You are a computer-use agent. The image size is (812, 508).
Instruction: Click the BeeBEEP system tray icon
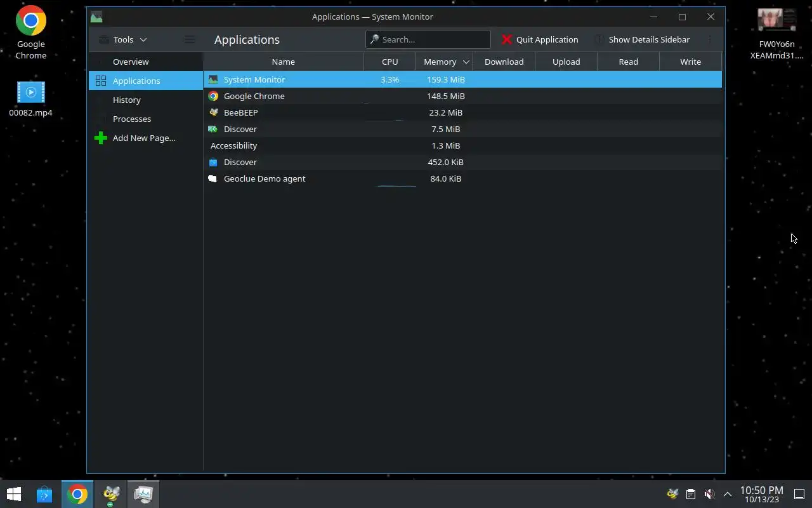pos(672,494)
